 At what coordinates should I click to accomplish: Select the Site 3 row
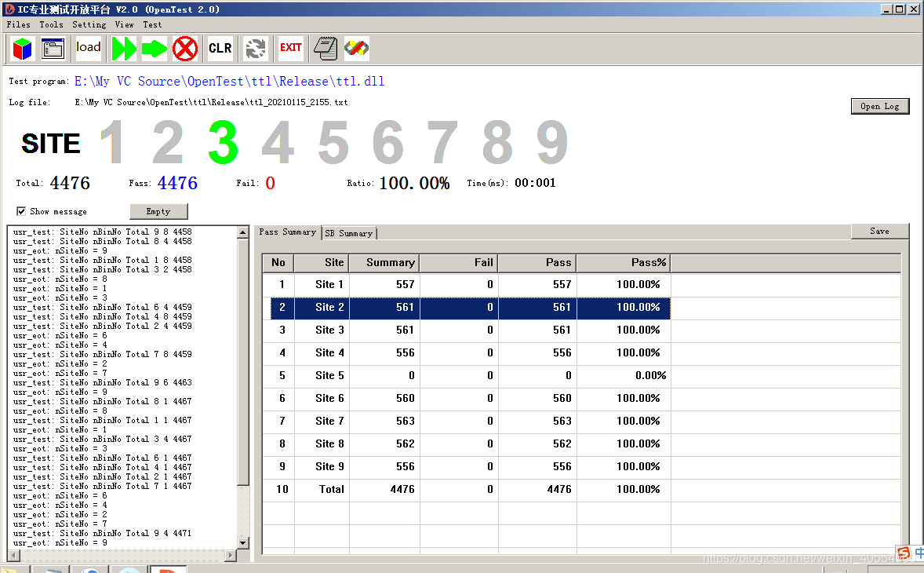pyautogui.click(x=467, y=330)
